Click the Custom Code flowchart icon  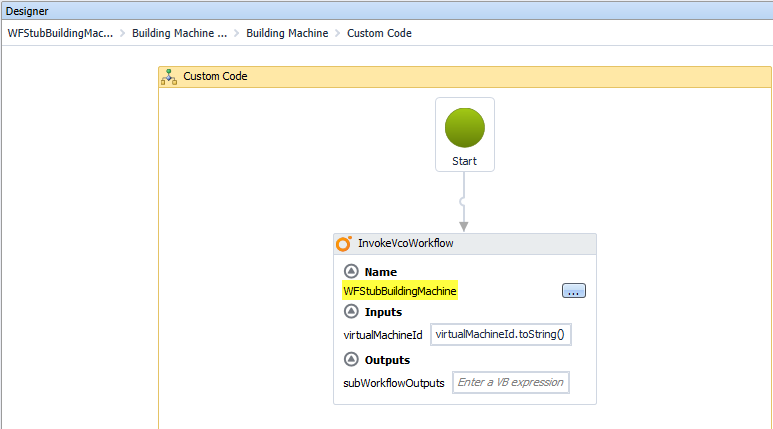pos(170,76)
